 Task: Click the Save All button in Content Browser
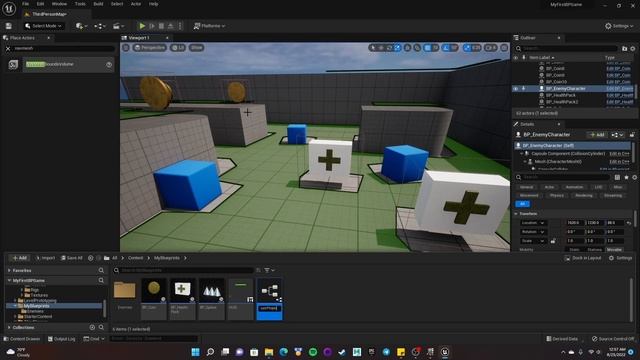[71, 258]
